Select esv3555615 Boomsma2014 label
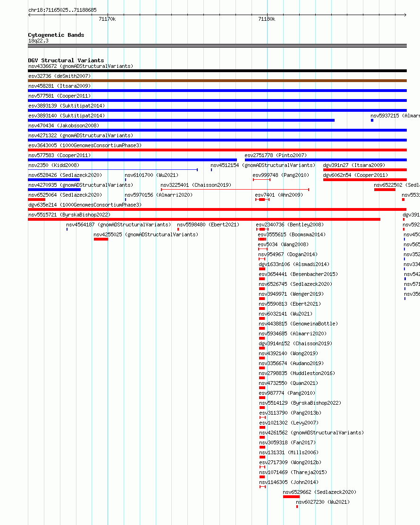 292,235
